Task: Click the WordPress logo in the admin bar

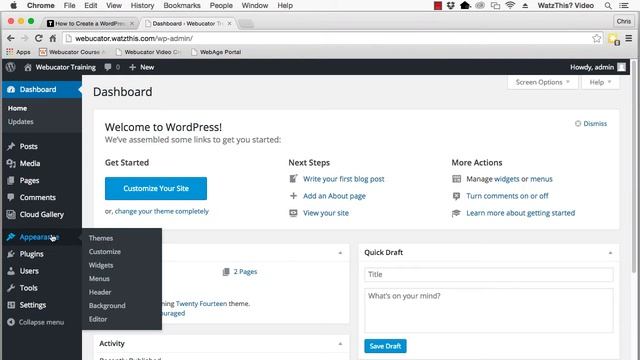Action: coord(11,67)
